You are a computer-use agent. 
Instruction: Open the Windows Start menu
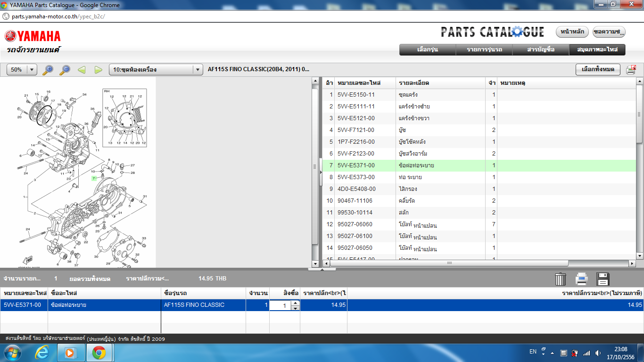coord(12,353)
